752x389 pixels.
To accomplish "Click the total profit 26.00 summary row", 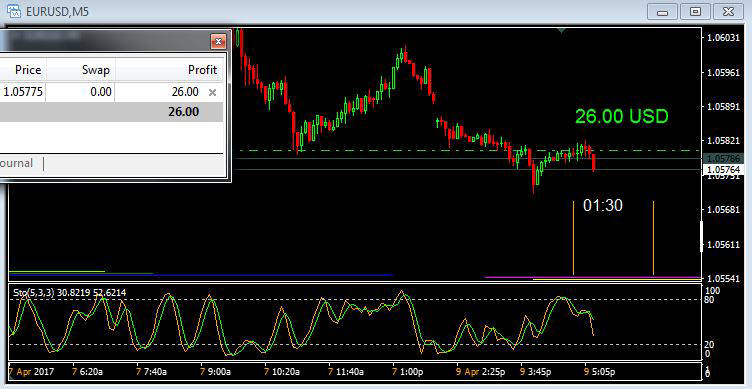I will pos(111,112).
